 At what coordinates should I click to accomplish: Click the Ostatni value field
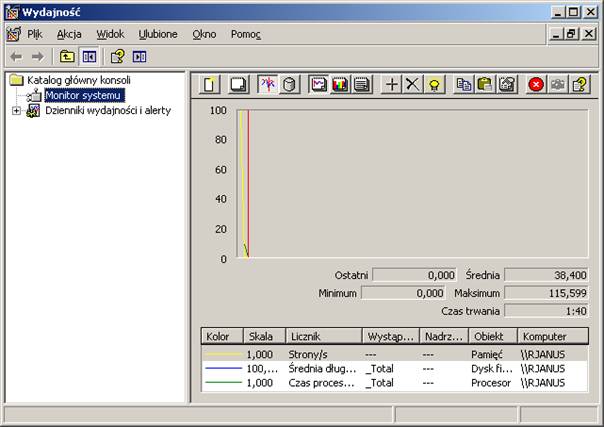414,275
